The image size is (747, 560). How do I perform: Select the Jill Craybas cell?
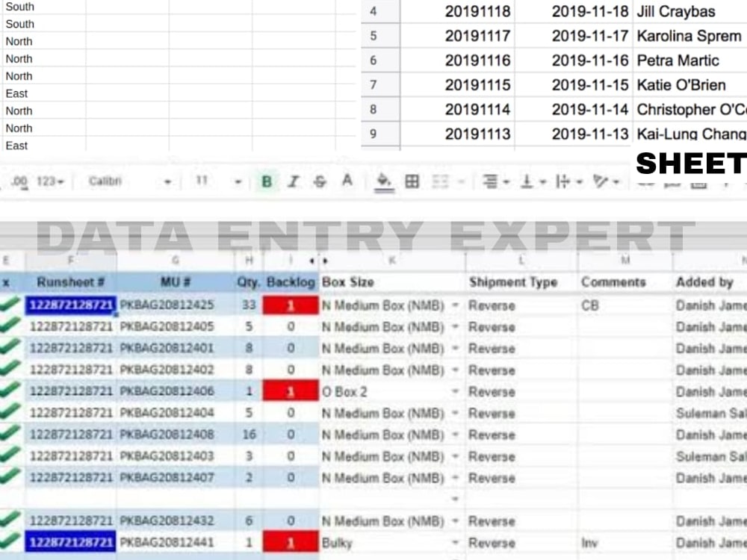[689, 11]
